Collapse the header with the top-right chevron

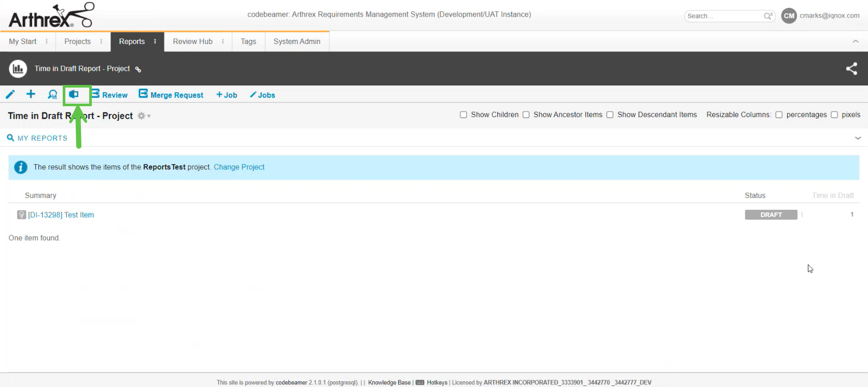[x=856, y=41]
